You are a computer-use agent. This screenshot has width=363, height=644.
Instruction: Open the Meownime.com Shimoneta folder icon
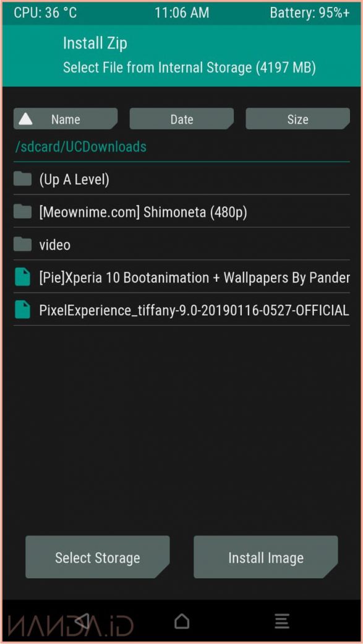pos(22,212)
